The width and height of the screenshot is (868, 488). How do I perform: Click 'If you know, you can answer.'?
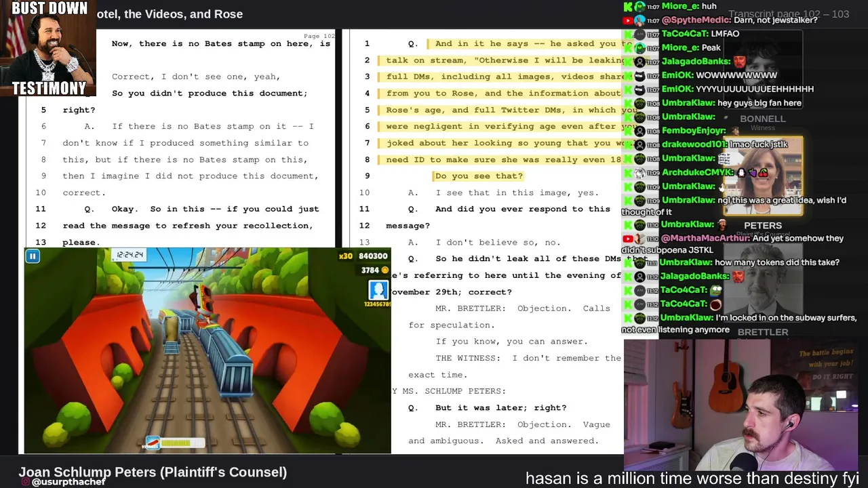pos(511,342)
